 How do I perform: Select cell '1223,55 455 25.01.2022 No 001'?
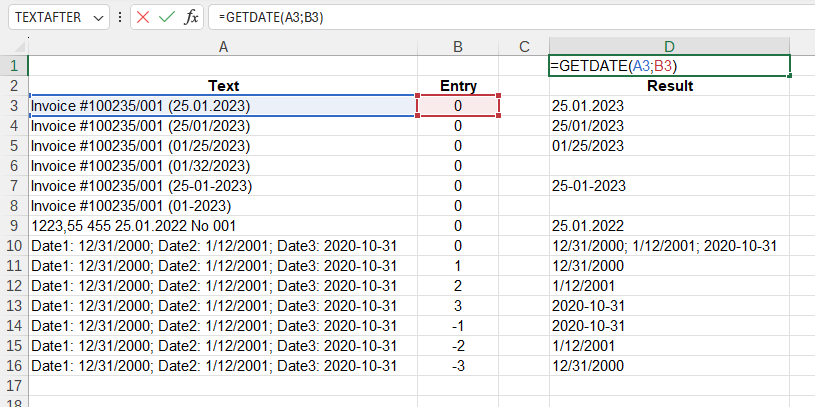click(223, 226)
